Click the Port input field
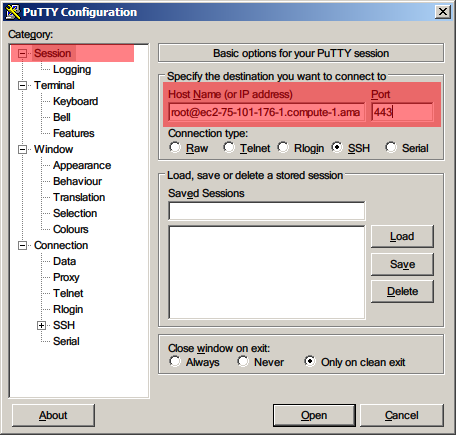 click(402, 112)
